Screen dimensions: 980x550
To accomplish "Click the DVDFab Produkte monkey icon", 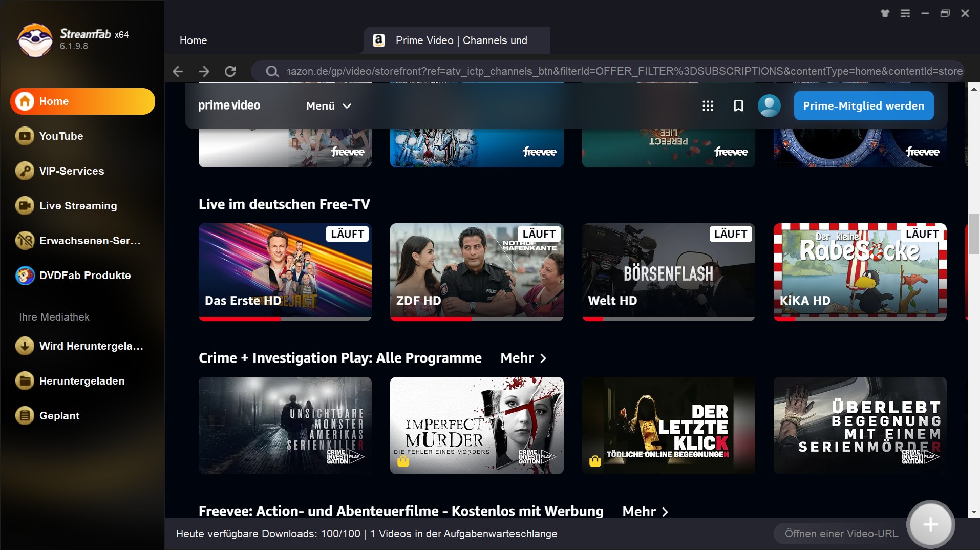I will (25, 276).
